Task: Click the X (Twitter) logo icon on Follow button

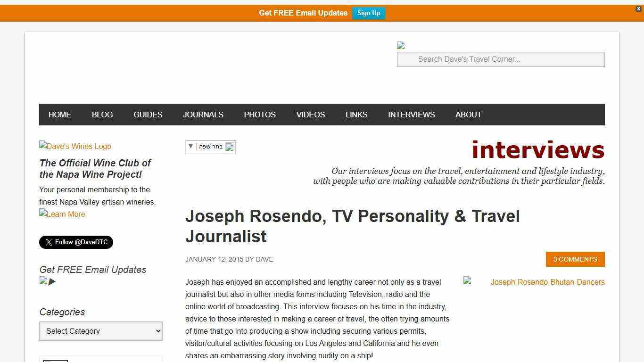Action: (49, 242)
